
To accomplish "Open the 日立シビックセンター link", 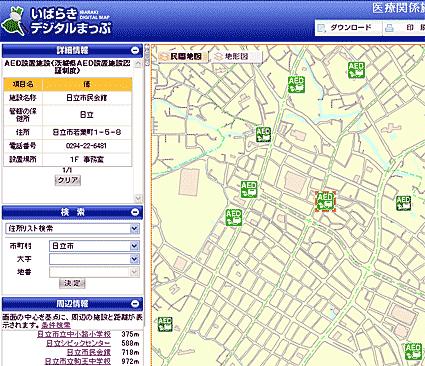I will click(78, 343).
